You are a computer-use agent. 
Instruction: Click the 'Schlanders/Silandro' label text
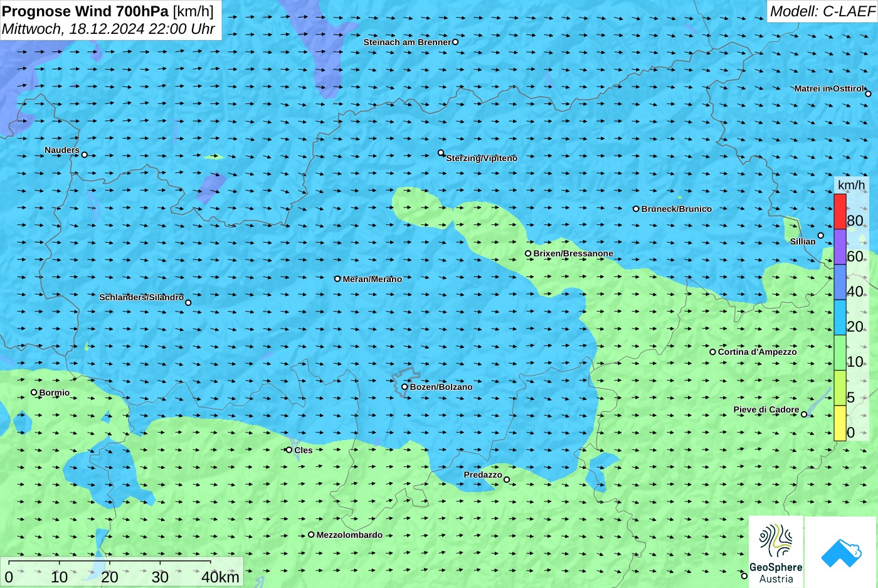click(x=142, y=297)
